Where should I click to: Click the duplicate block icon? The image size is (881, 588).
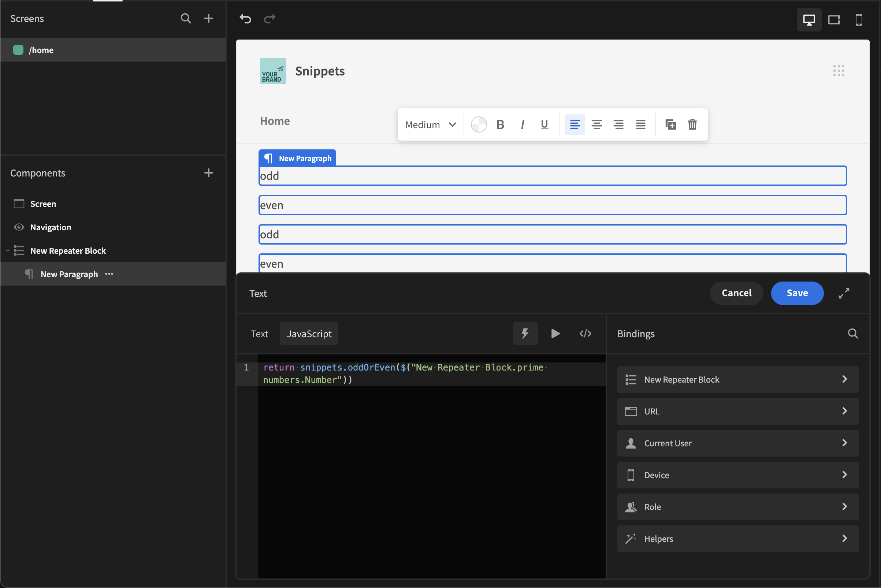670,124
